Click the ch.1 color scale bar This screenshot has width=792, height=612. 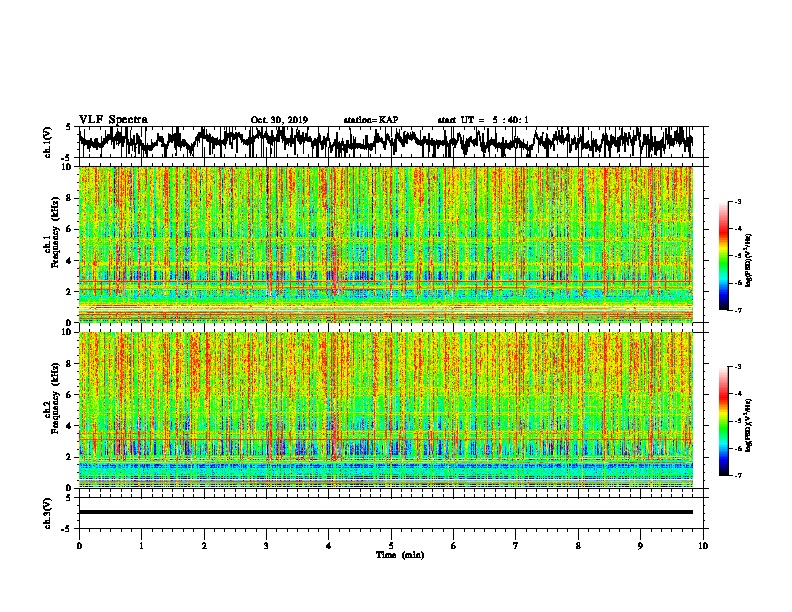tap(723, 256)
